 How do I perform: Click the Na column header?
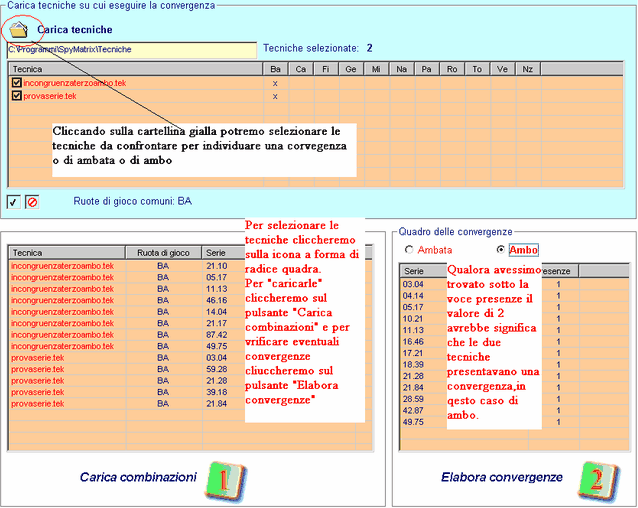[x=402, y=69]
